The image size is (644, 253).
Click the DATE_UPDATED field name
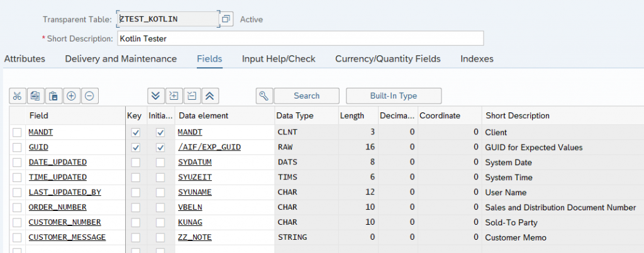[57, 163]
